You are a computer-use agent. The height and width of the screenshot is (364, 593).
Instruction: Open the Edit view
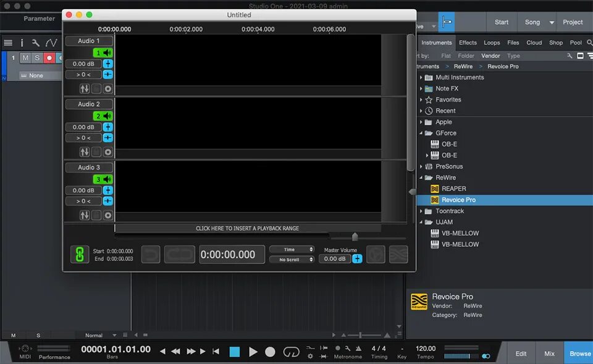(x=521, y=354)
